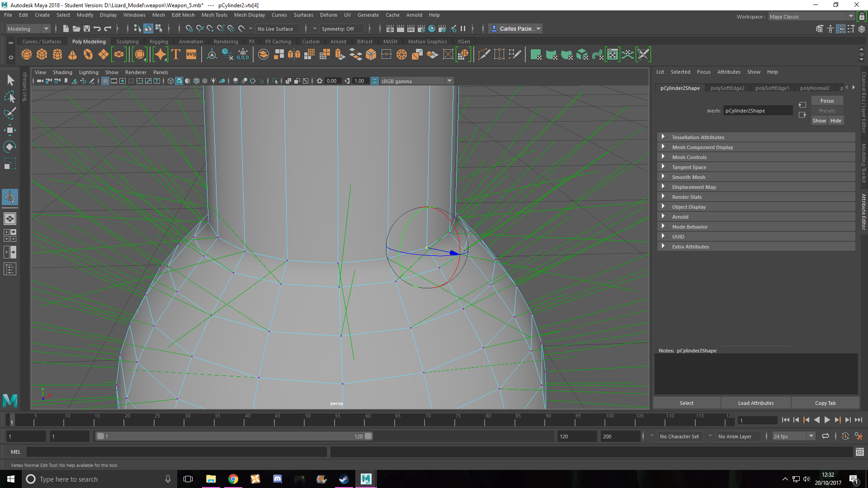Click the MEL command input field
Image resolution: width=868 pixels, height=488 pixels.
click(x=176, y=452)
